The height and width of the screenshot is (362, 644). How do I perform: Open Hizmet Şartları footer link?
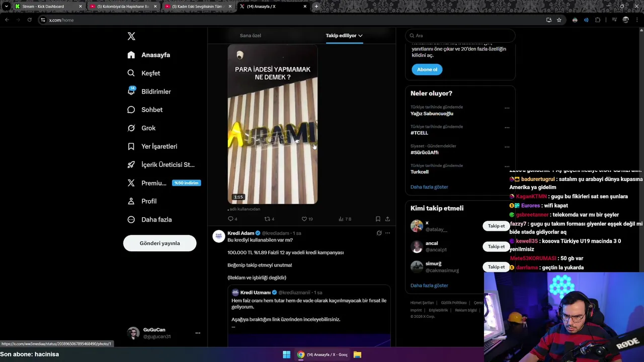422,303
